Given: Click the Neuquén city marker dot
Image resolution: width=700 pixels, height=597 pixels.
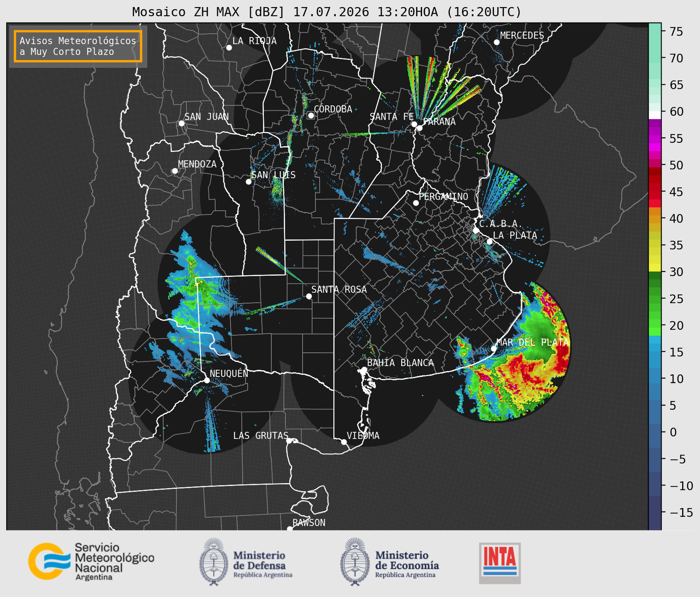Looking at the screenshot, I should [207, 380].
